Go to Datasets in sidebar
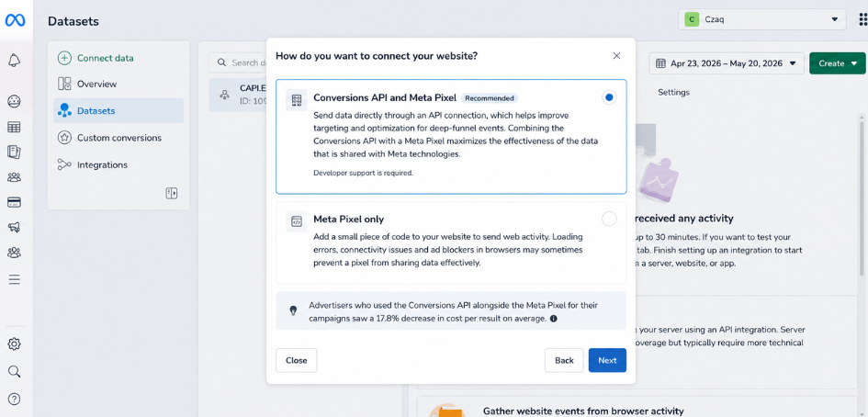 point(118,111)
